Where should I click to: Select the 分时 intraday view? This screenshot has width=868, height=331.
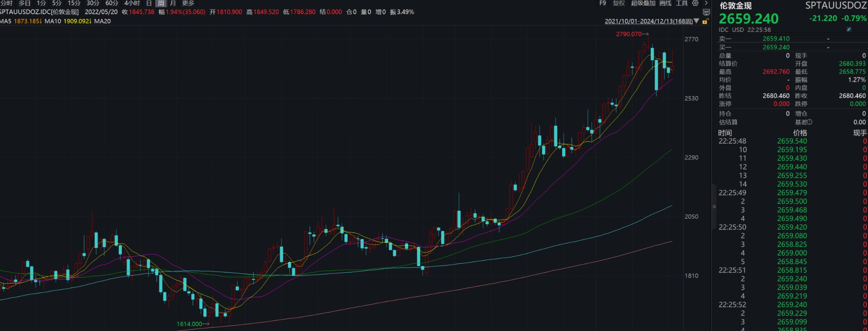(6, 3)
